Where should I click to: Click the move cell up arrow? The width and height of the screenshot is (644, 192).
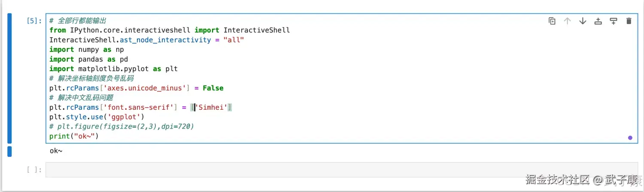coord(567,21)
